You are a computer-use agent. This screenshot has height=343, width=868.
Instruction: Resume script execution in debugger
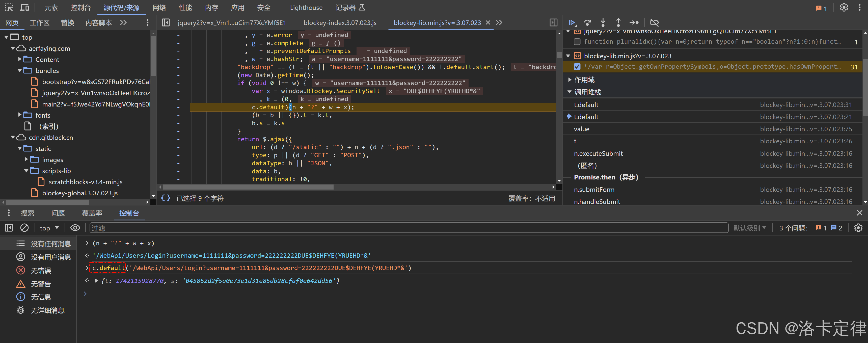coord(572,22)
